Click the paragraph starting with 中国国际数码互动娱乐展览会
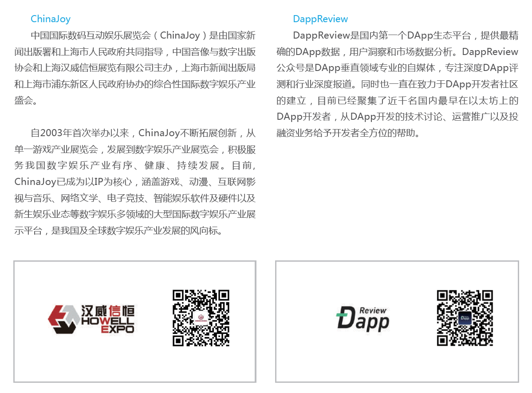The width and height of the screenshot is (532, 393). click(135, 68)
